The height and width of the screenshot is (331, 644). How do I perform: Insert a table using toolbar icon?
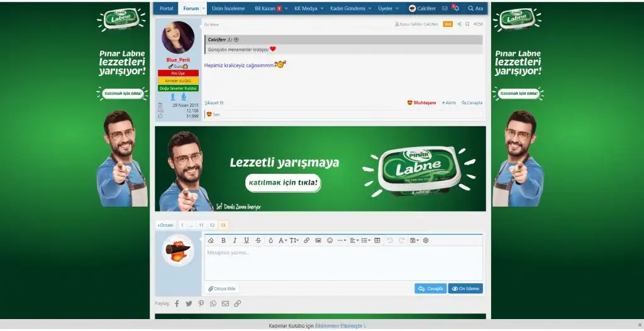(x=377, y=241)
